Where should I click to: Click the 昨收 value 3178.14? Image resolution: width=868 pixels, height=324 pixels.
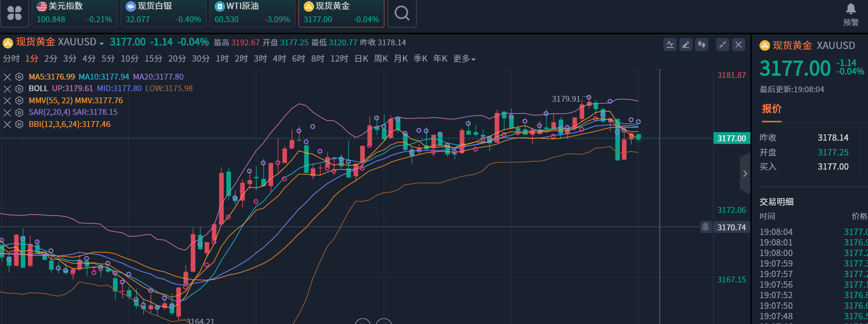click(x=833, y=138)
